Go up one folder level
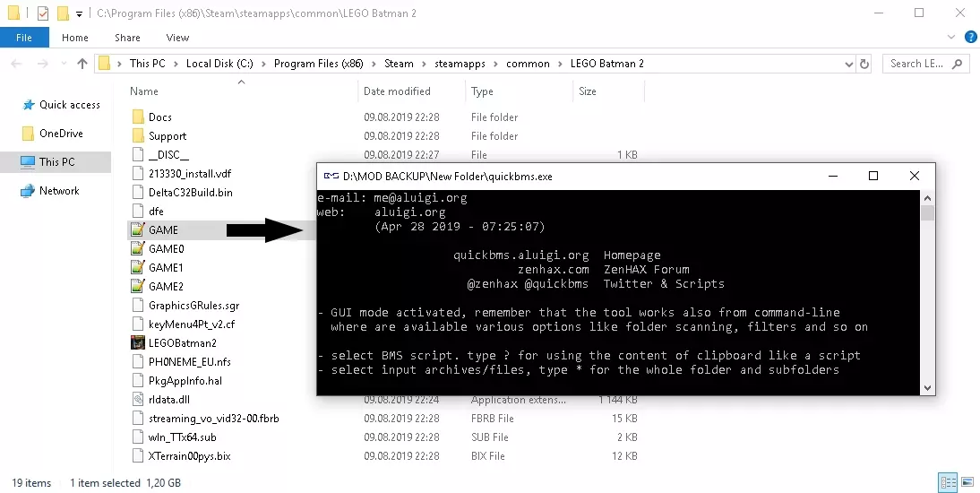This screenshot has width=980, height=493. [x=82, y=64]
